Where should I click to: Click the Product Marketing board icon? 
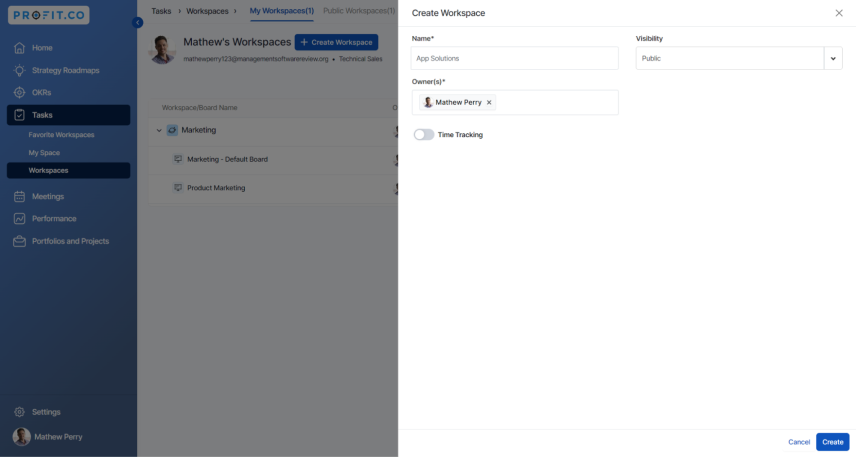178,187
